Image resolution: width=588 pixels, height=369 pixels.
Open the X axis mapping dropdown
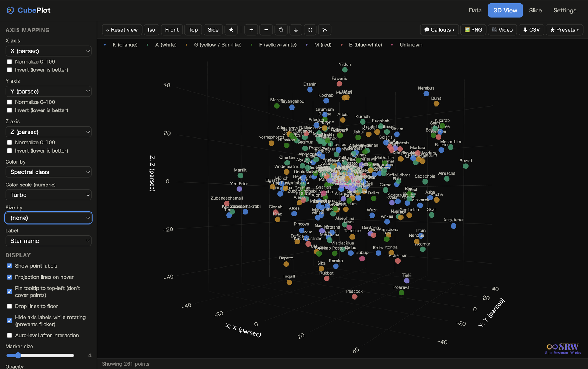[49, 51]
